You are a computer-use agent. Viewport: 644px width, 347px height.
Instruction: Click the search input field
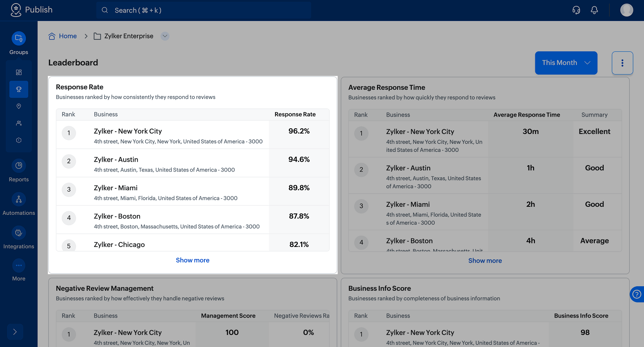point(203,10)
